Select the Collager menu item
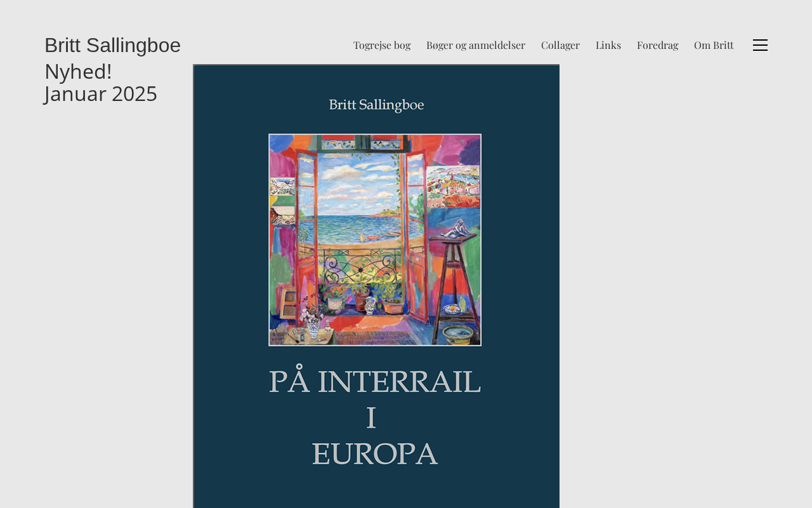 point(560,45)
